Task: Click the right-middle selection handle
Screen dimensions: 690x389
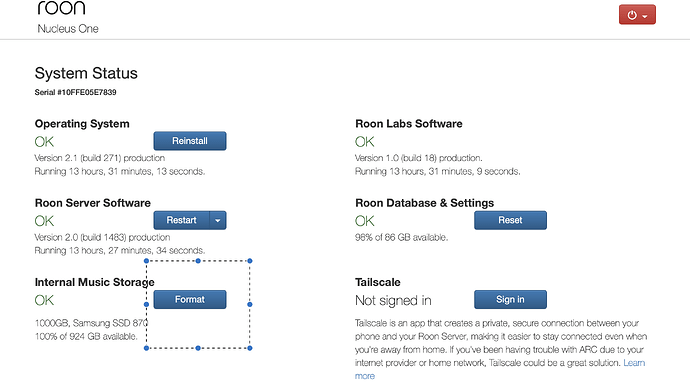Action: [250, 304]
